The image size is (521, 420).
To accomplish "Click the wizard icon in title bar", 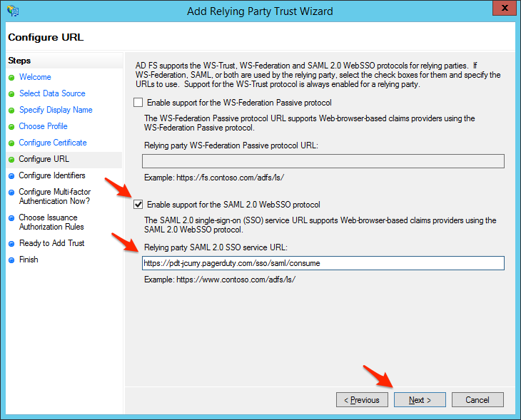I will [x=13, y=11].
